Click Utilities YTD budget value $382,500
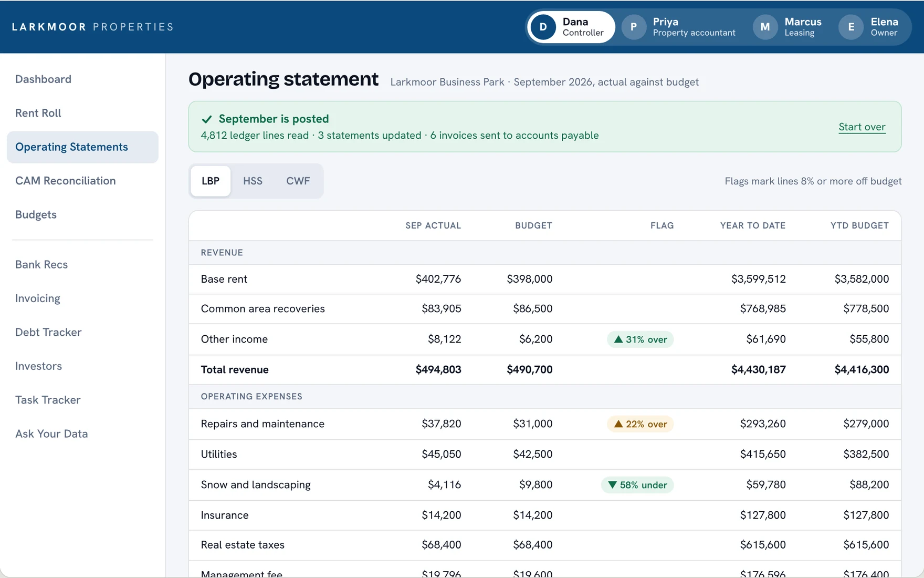The width and height of the screenshot is (924, 578). (x=866, y=455)
